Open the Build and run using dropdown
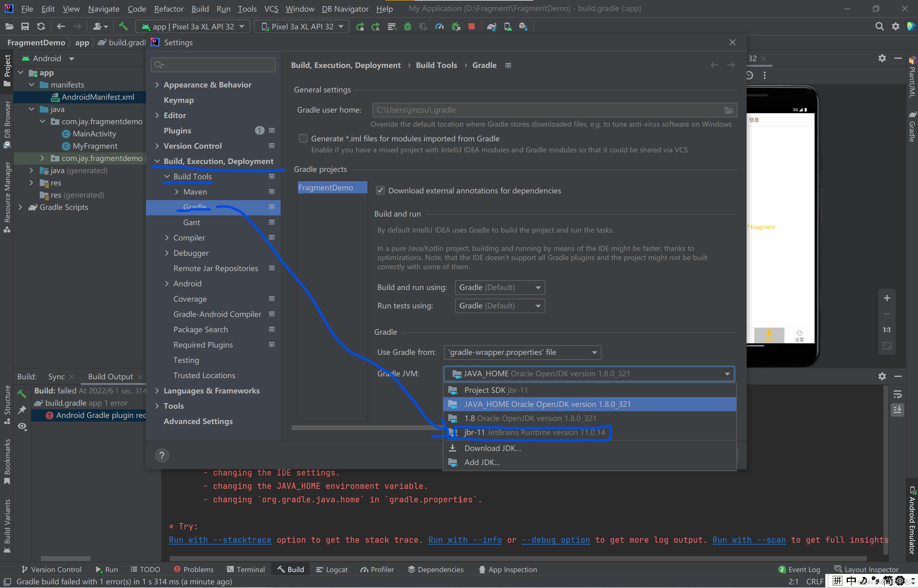 point(499,288)
